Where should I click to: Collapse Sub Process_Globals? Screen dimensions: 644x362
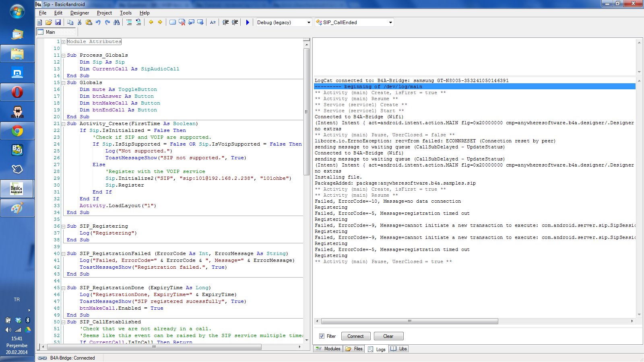[x=63, y=56]
